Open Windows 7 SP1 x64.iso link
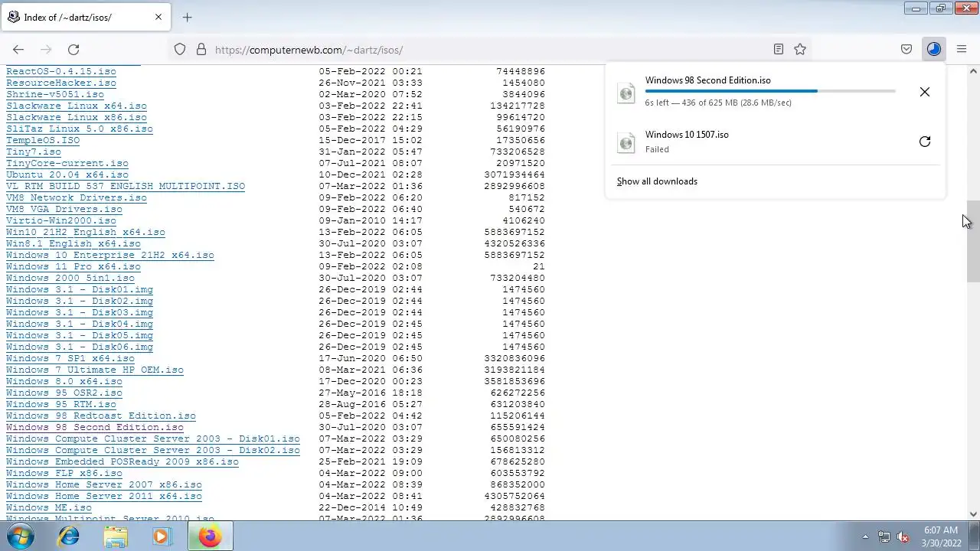 click(70, 358)
